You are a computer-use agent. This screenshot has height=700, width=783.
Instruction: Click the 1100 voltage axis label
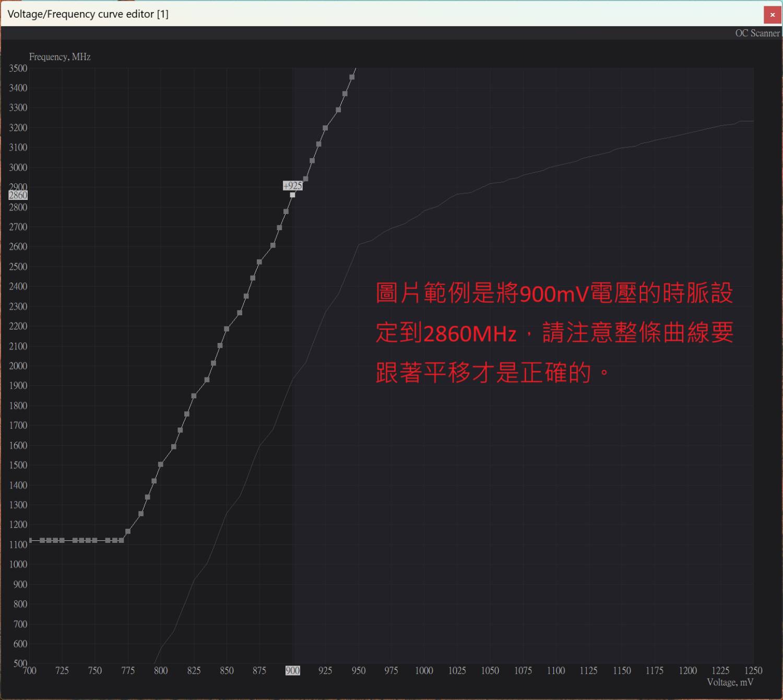pos(556,670)
